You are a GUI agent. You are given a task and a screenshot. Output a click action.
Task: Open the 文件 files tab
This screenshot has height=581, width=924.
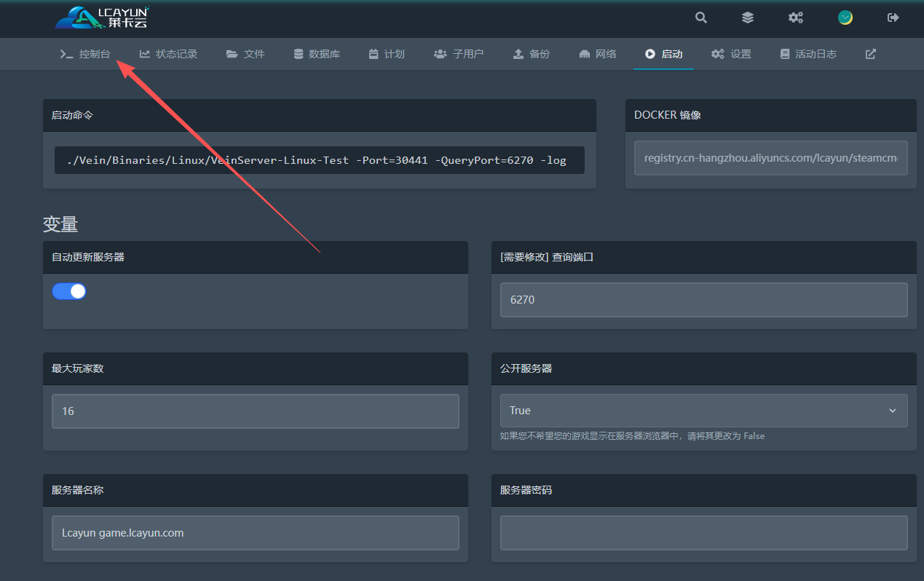(245, 54)
